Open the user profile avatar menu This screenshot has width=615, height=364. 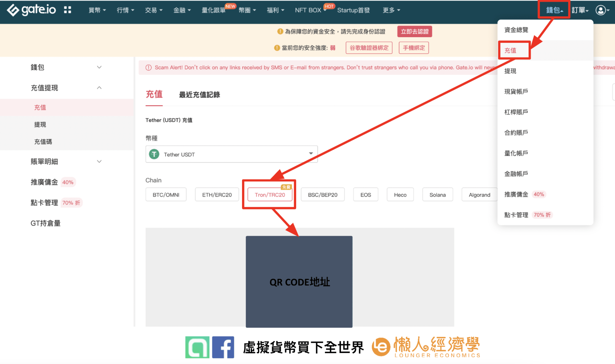[602, 10]
